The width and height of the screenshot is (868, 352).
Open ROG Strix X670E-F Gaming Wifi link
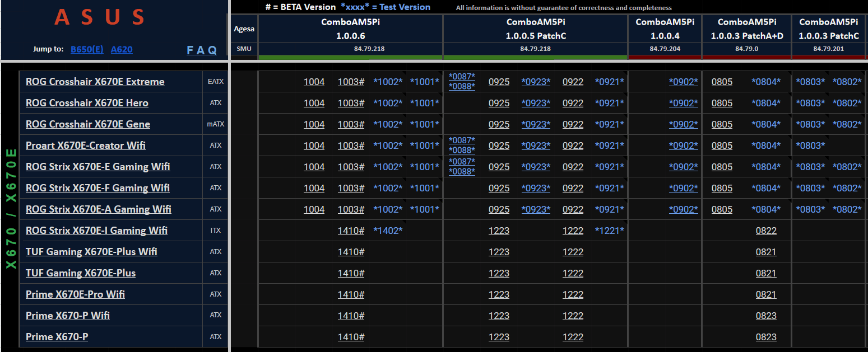click(x=98, y=188)
